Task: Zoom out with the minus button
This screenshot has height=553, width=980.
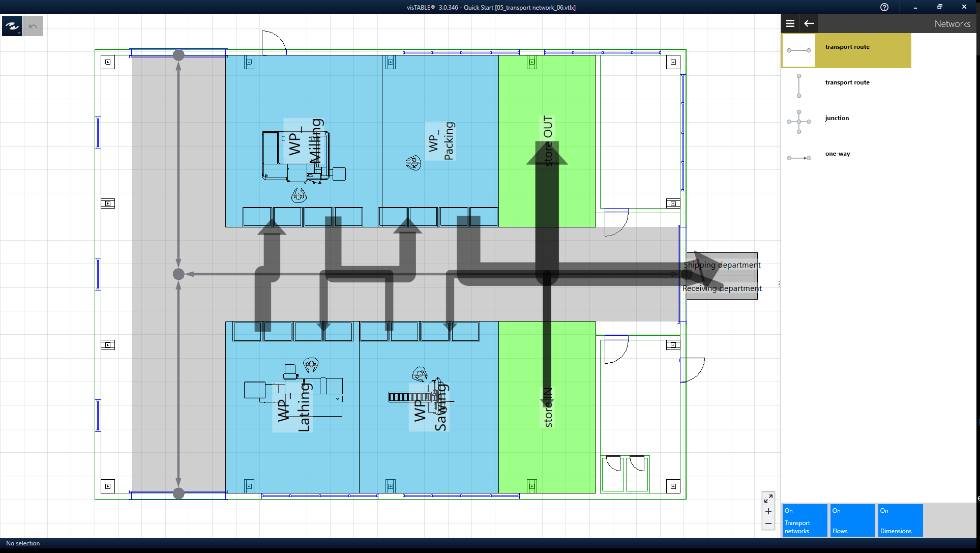Action: tap(768, 523)
